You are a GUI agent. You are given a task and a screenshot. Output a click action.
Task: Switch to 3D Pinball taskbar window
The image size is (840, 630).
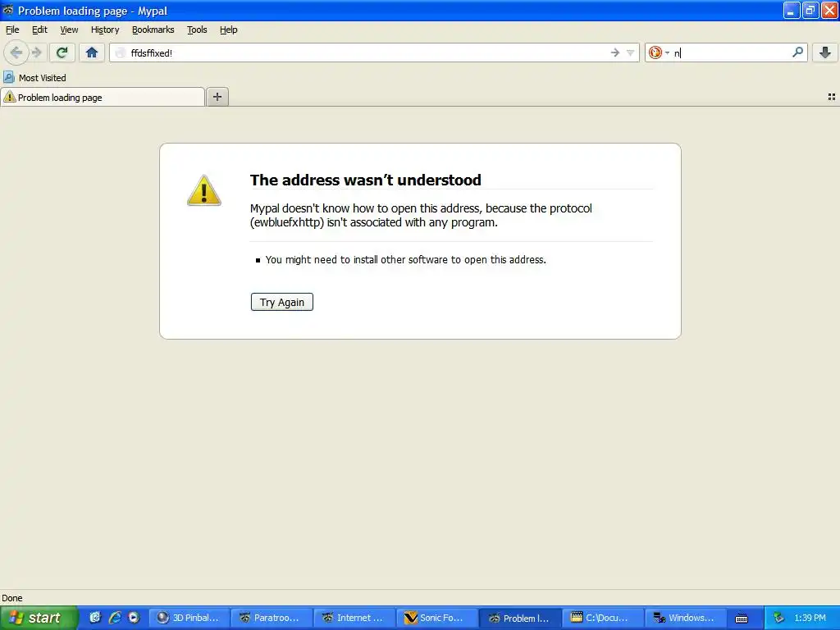(x=189, y=618)
